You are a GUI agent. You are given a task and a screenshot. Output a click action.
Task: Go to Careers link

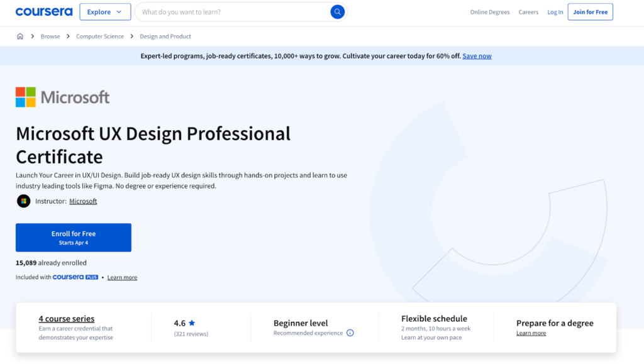[528, 12]
